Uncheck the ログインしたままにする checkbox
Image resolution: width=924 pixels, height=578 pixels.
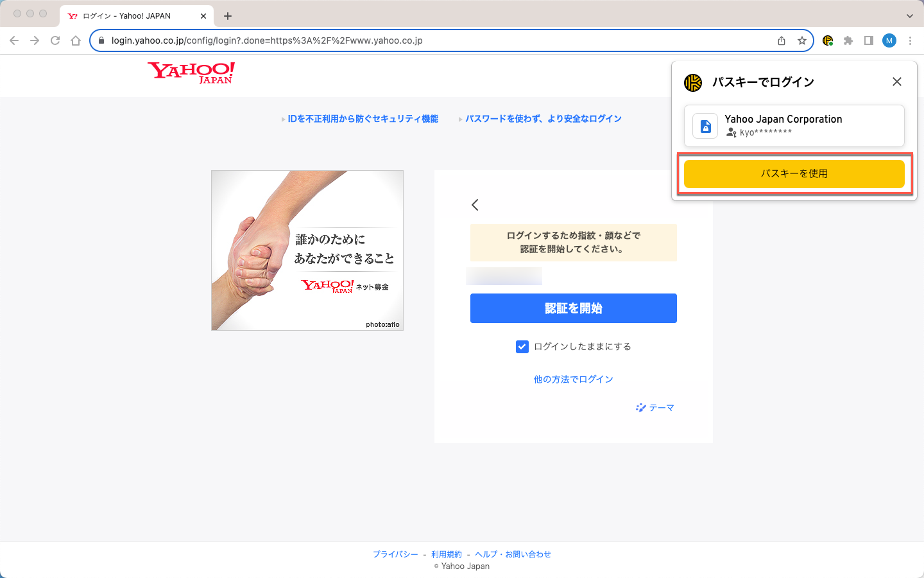point(522,347)
